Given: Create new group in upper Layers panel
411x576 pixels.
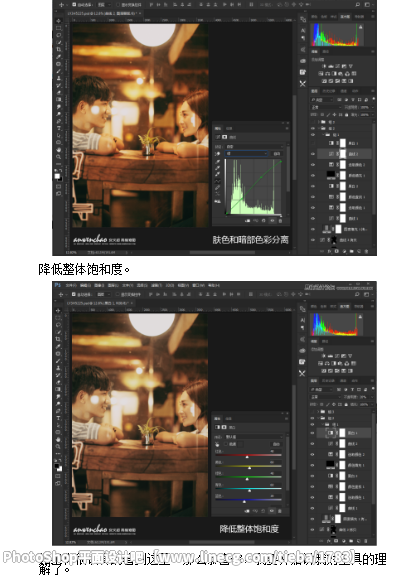Looking at the screenshot, I should tap(351, 251).
